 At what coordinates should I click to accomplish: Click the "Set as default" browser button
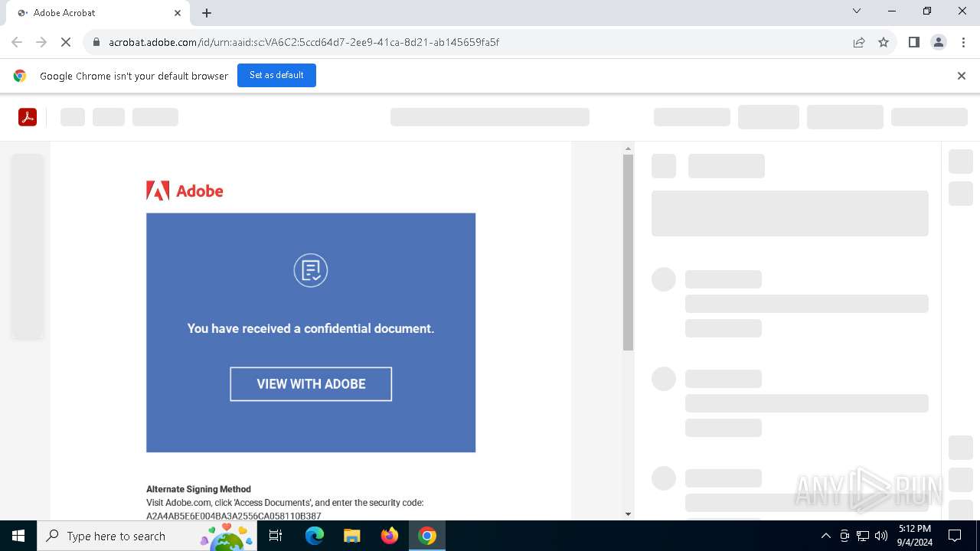[276, 76]
